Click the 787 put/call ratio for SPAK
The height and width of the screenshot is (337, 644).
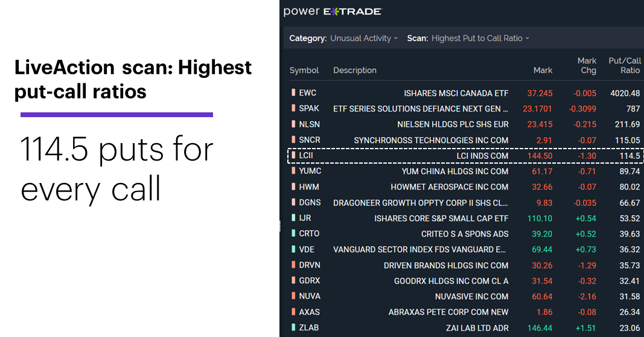(633, 109)
